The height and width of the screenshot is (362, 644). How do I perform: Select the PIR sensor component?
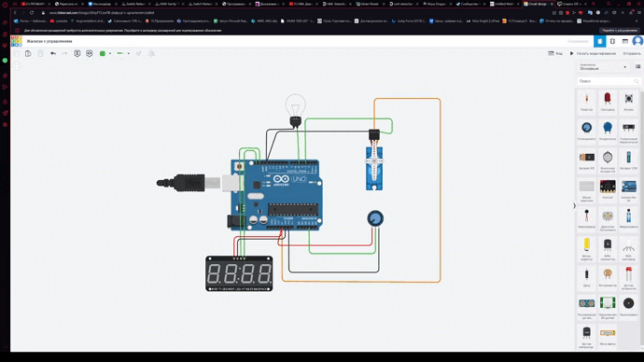(608, 307)
